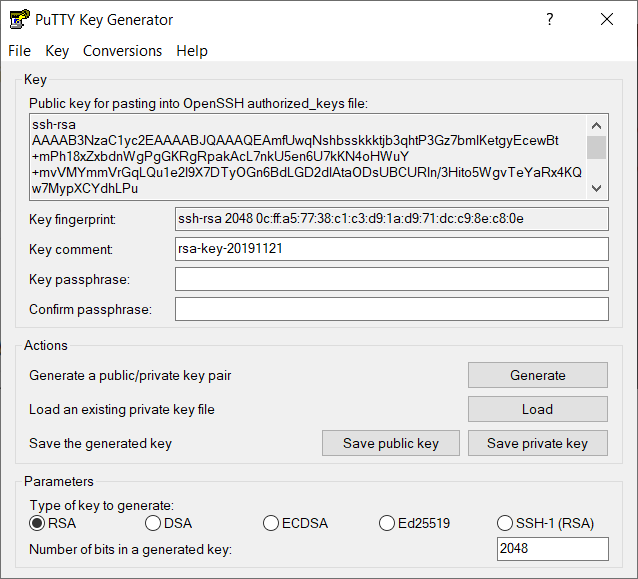Choose the Ed25519 key type
The image size is (638, 579).
[388, 523]
